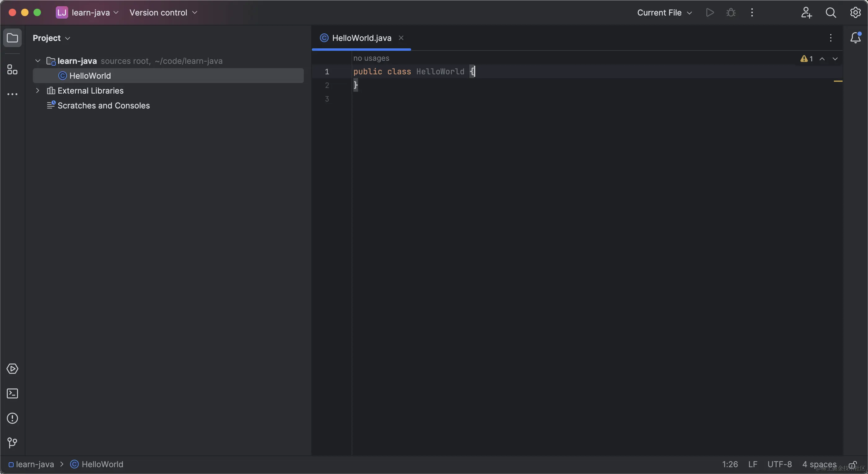
Task: Click HelloWorld breadcrumb in status bar
Action: point(97,464)
